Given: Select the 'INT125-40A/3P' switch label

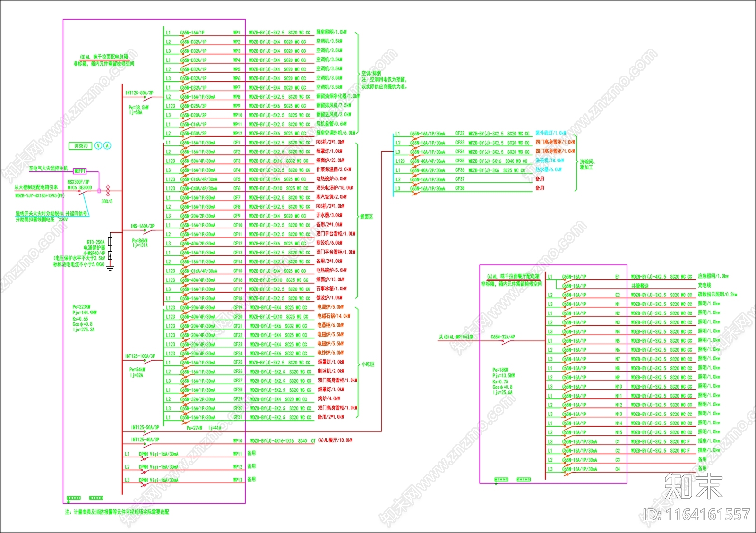Looking at the screenshot, I should 145,440.
